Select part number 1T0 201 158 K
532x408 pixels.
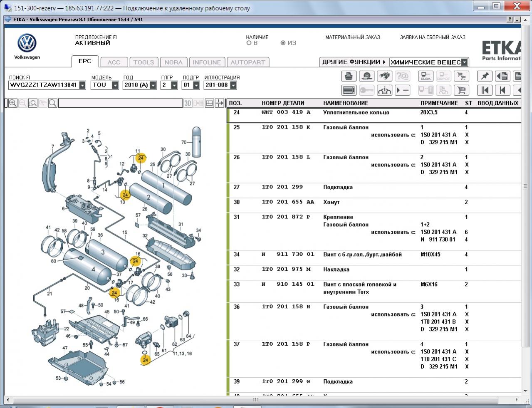click(286, 127)
